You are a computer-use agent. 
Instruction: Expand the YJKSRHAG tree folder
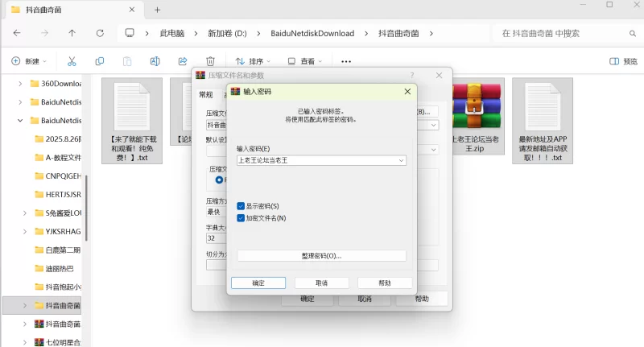(x=25, y=232)
